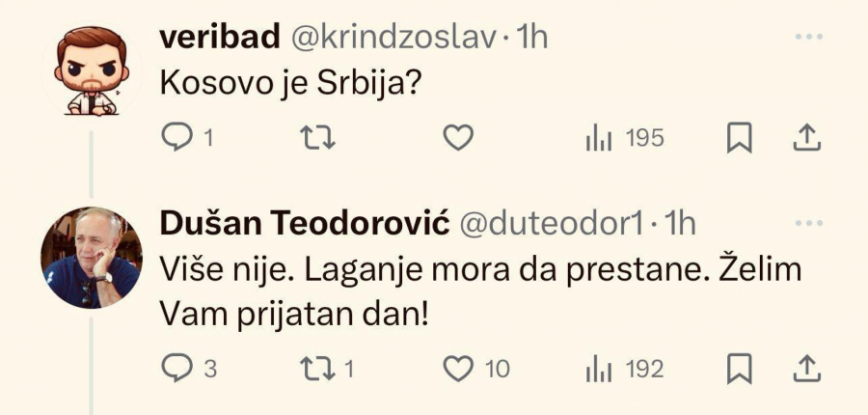Image resolution: width=868 pixels, height=415 pixels.
Task: Open Dušan Teodorović's profile photo
Action: [87, 257]
